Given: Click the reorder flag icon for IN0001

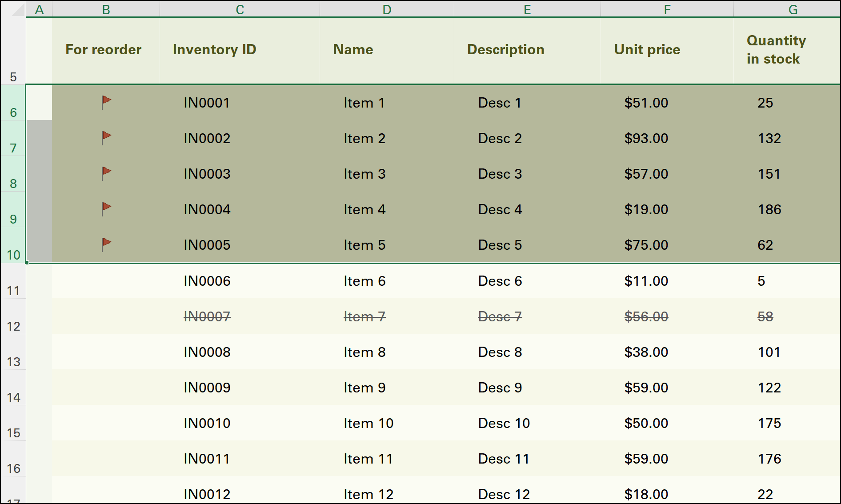Looking at the screenshot, I should click(x=106, y=102).
